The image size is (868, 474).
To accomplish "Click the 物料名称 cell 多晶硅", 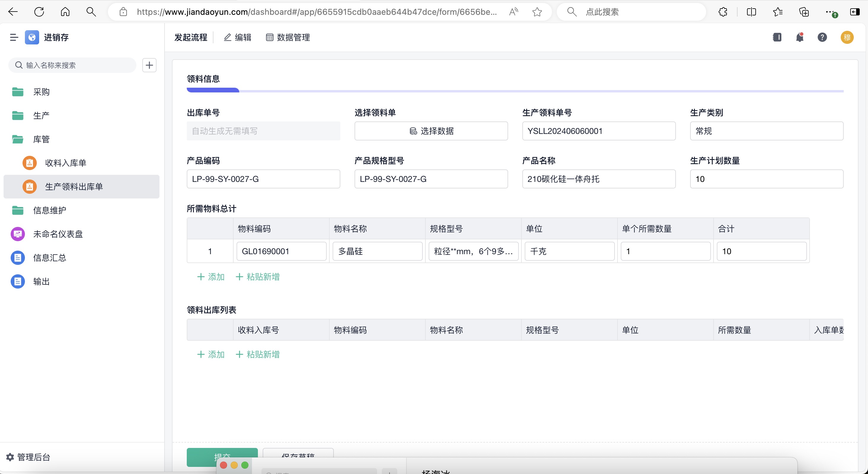I will [x=377, y=251].
